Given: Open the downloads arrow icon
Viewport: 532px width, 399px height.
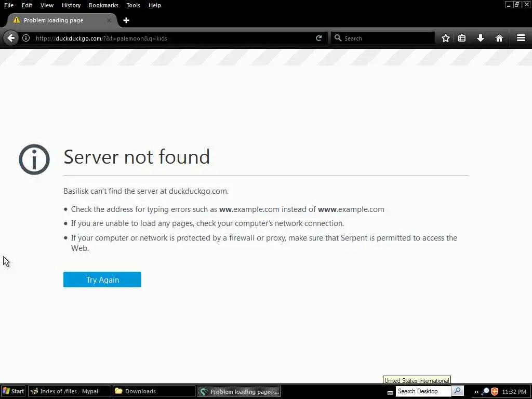Looking at the screenshot, I should point(481,38).
